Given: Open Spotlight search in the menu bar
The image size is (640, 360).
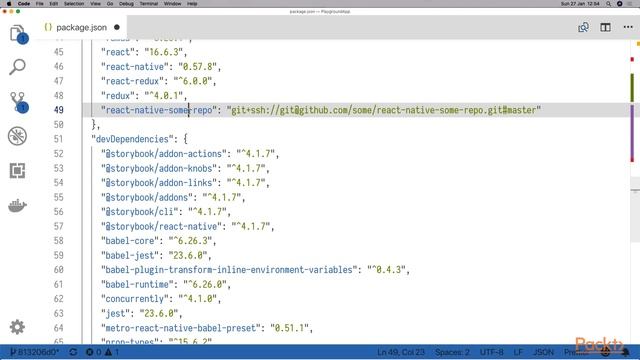Looking at the screenshot, I should click(x=609, y=4).
